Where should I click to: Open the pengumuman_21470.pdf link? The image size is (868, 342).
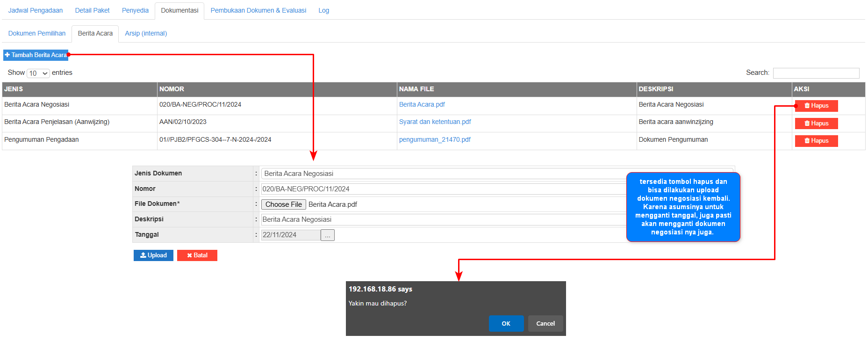[x=435, y=139]
